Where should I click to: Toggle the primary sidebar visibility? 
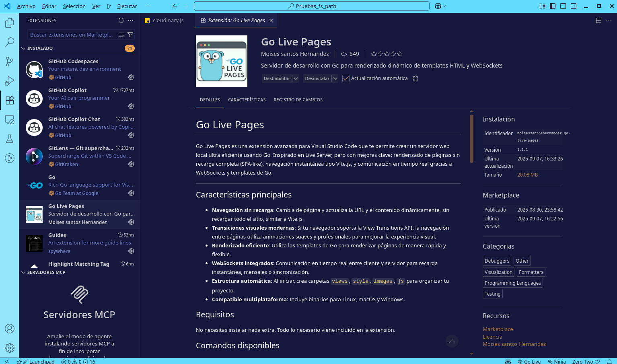point(553,6)
